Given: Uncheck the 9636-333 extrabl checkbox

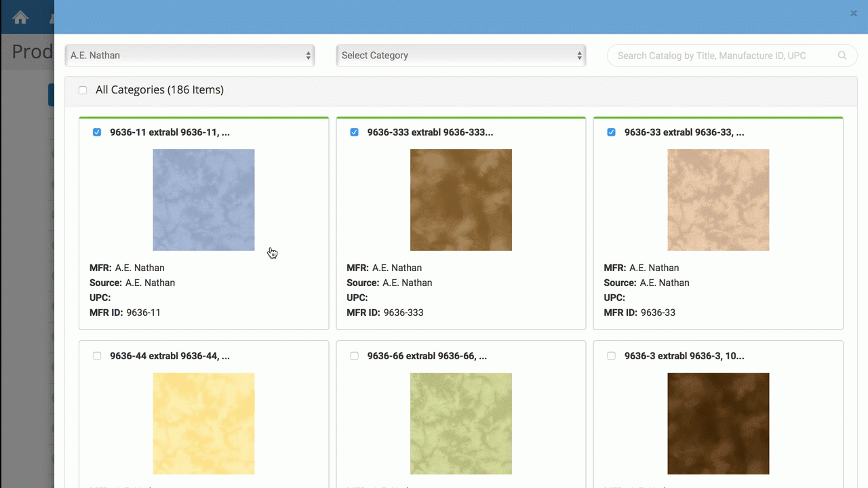Looking at the screenshot, I should [x=354, y=132].
